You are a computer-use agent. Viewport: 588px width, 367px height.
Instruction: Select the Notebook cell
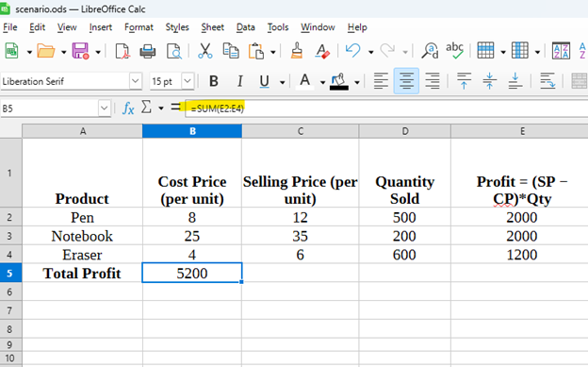(82, 236)
